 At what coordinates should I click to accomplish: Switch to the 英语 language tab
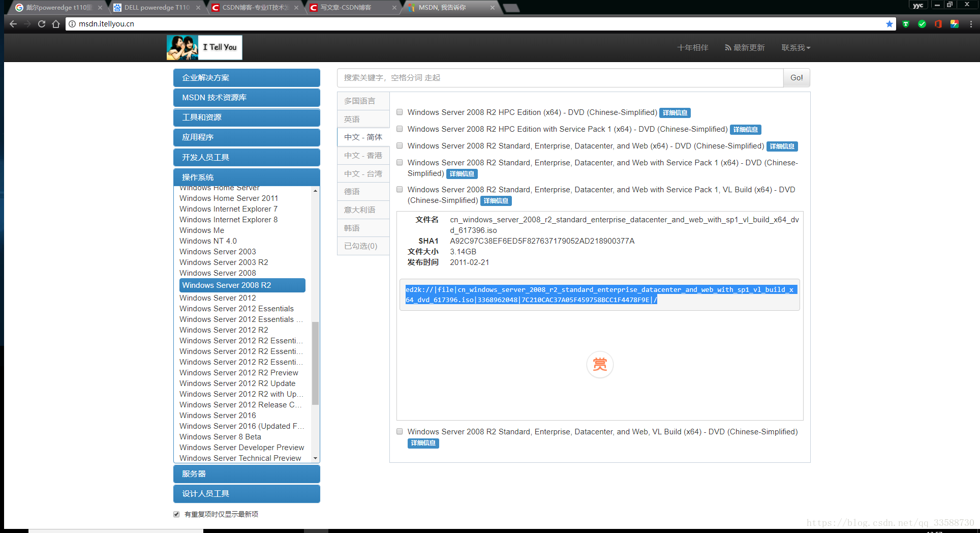point(363,120)
